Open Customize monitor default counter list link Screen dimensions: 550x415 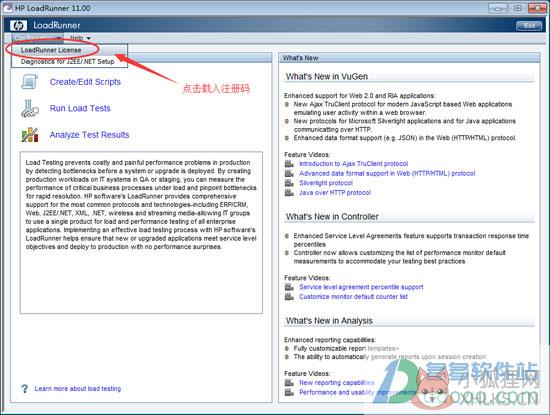pyautogui.click(x=353, y=296)
